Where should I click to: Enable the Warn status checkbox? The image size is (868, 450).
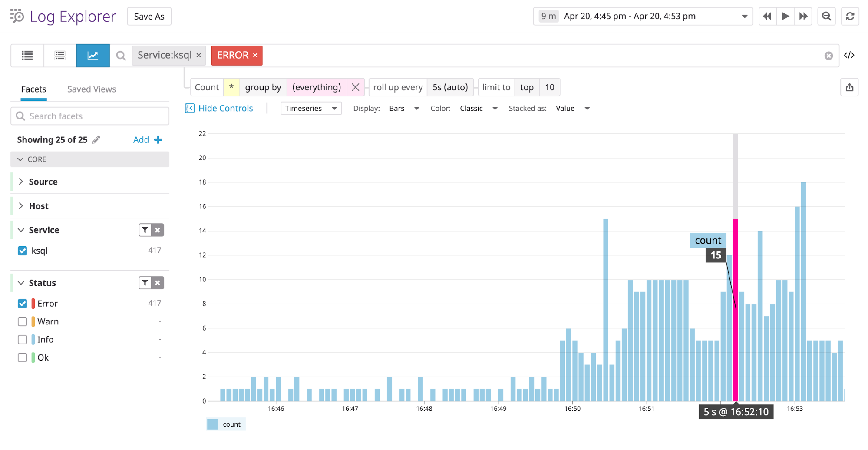coord(22,321)
